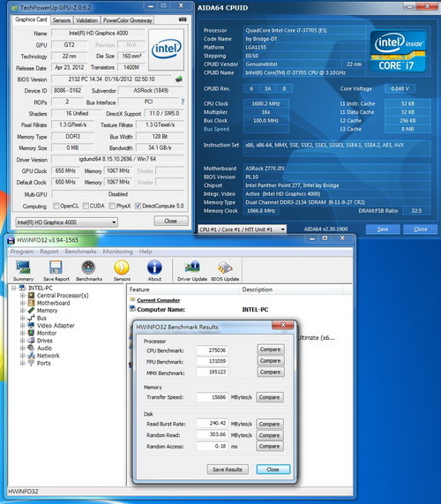Click the Save Report floppy icon

pos(56,270)
